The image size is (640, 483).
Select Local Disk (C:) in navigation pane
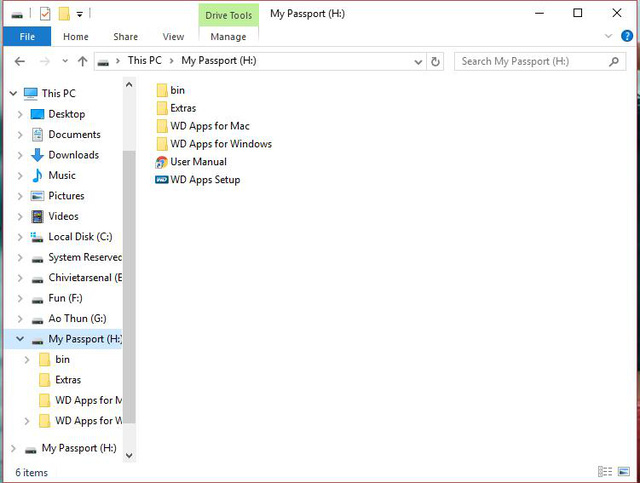(80, 236)
